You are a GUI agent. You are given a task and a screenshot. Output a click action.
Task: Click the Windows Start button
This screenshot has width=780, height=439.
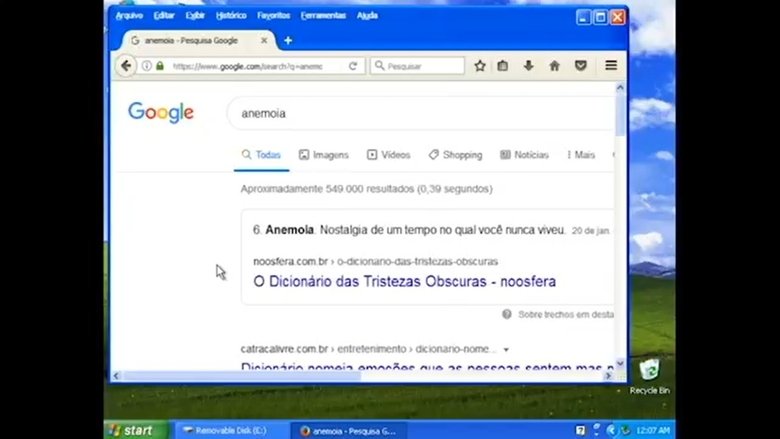click(133, 430)
